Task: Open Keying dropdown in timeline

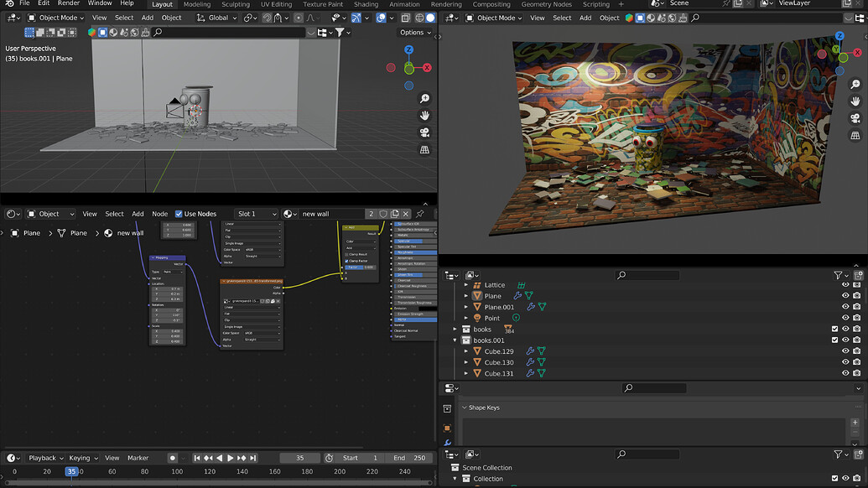Action: 83,458
